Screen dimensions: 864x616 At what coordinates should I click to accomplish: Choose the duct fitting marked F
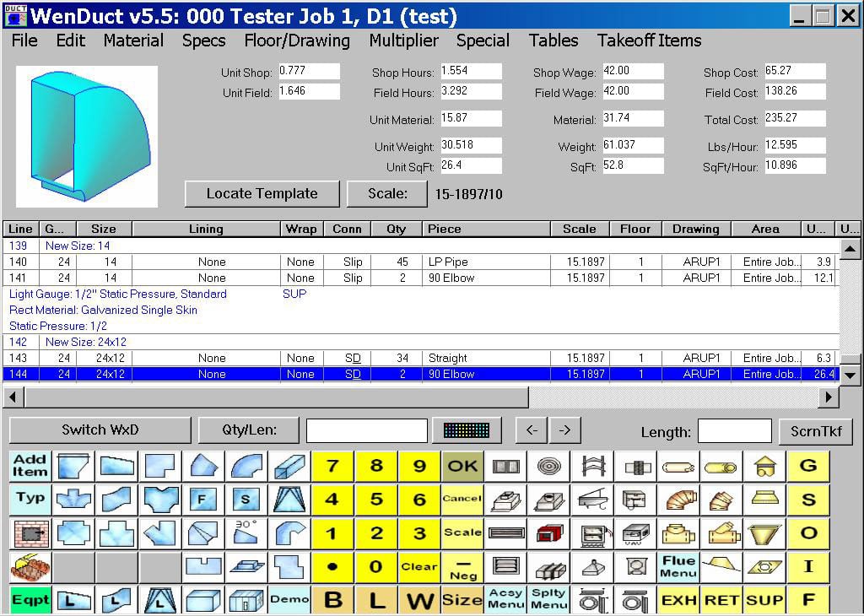click(202, 500)
